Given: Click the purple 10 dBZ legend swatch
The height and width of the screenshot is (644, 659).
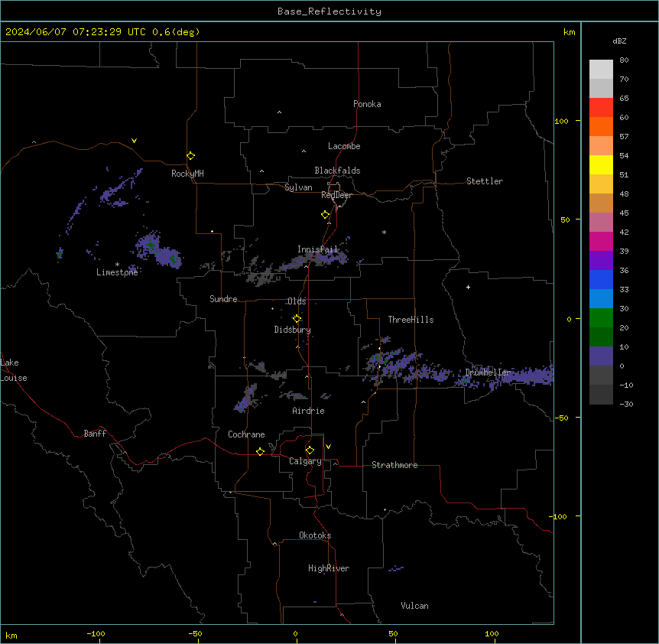Looking at the screenshot, I should (601, 356).
